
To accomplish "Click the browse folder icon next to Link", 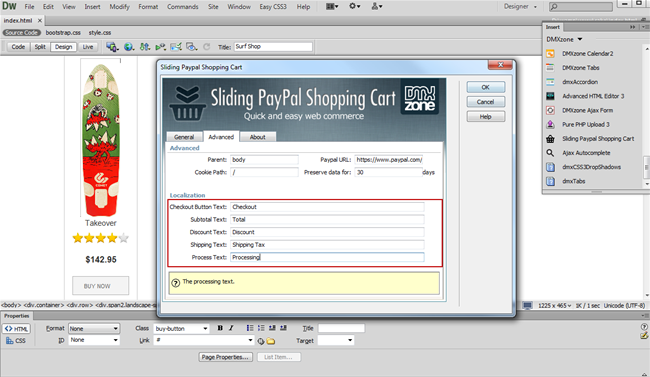I will (x=271, y=341).
